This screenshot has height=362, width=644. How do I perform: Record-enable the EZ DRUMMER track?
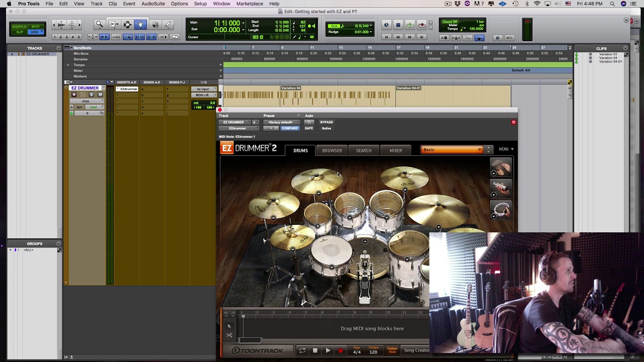pyautogui.click(x=74, y=95)
